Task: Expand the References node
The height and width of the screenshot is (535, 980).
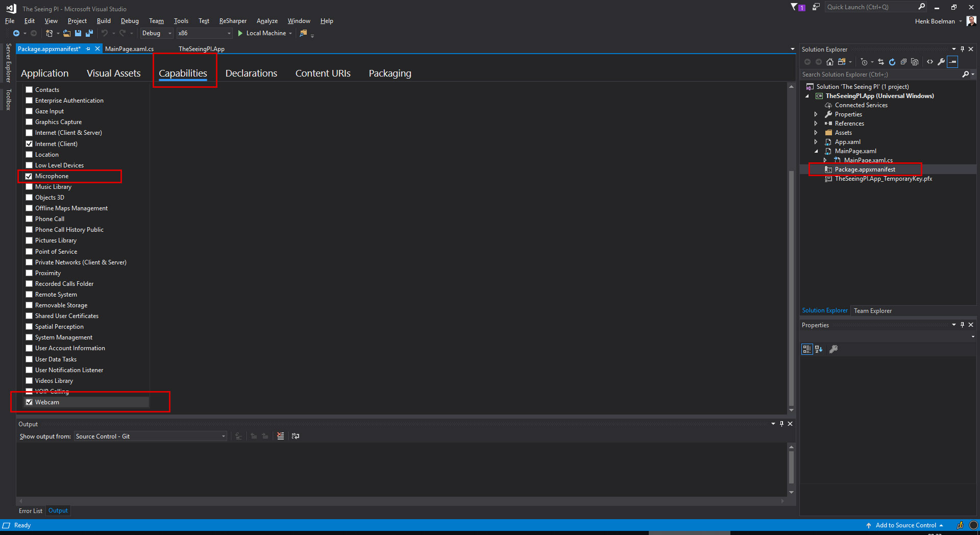Action: pos(816,124)
